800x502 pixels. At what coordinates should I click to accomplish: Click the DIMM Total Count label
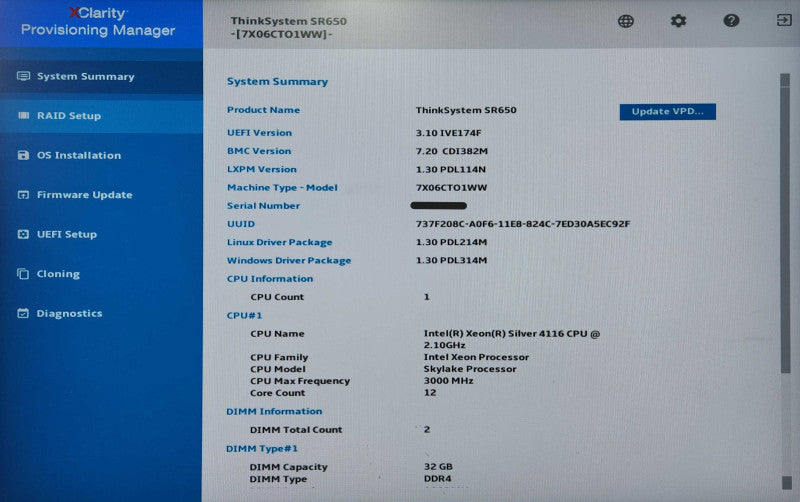[x=296, y=430]
